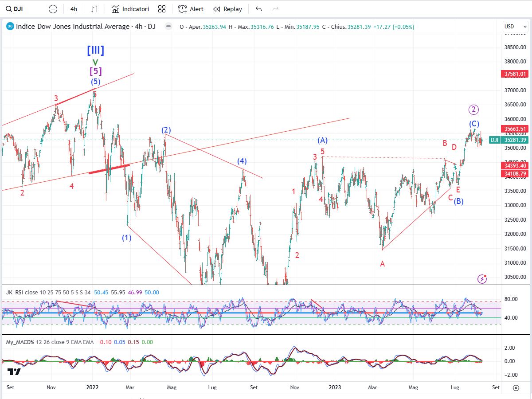Select the blue [III] wave label
This screenshot has width=532, height=399.
pos(95,50)
